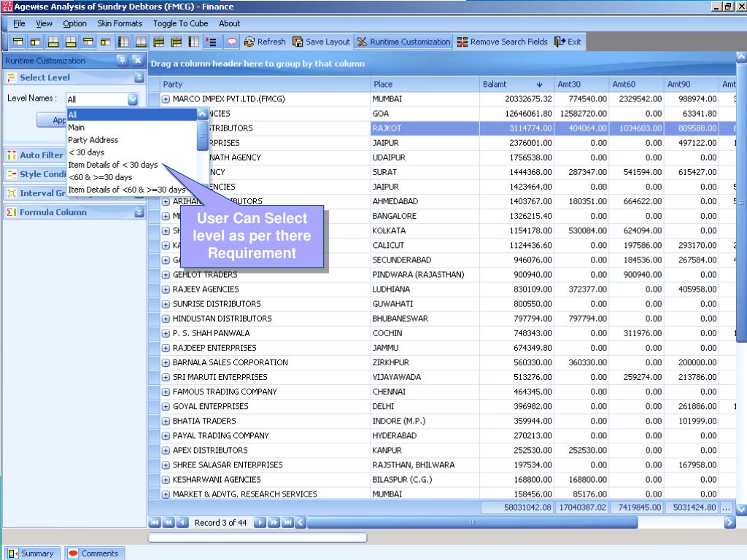Click the grid scroll-up arrow at top right
The width and height of the screenshot is (747, 560).
pyautogui.click(x=741, y=57)
